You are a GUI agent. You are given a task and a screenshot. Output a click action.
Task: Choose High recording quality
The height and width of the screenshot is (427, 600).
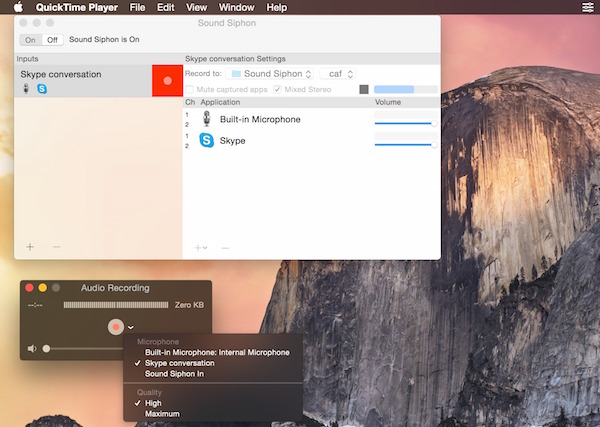153,403
